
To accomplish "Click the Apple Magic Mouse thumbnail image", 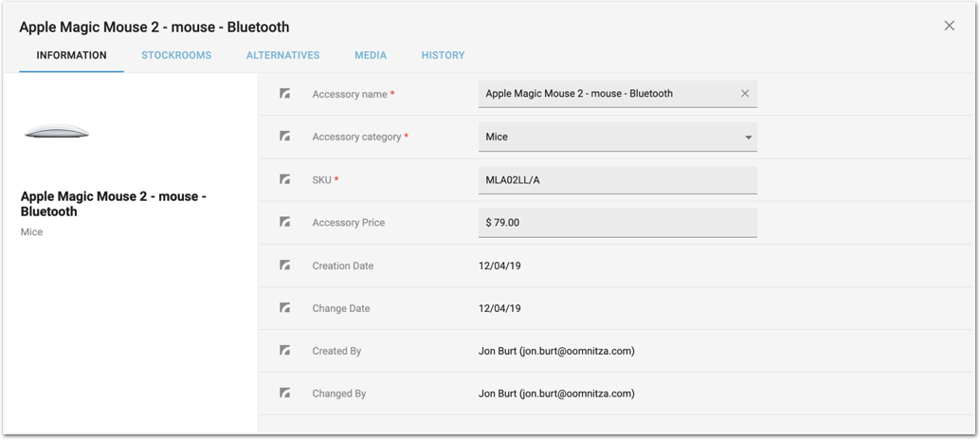I will pyautogui.click(x=57, y=133).
